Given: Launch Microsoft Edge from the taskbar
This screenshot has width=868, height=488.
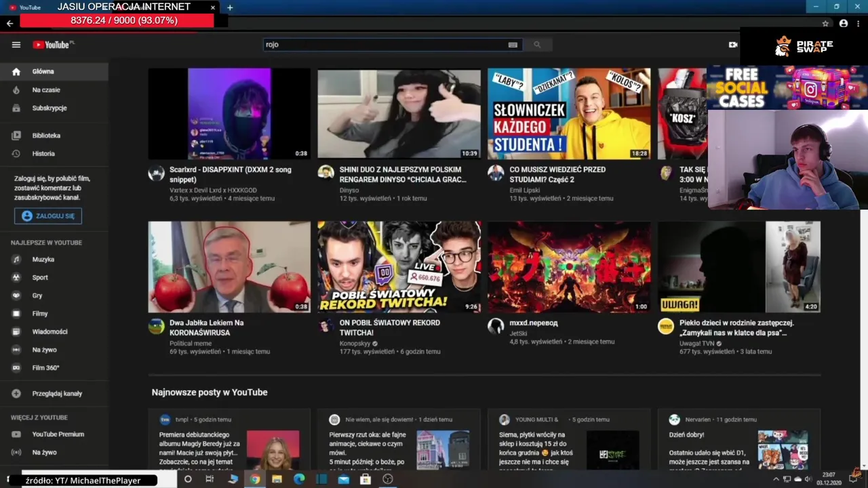Looking at the screenshot, I should 299,479.
